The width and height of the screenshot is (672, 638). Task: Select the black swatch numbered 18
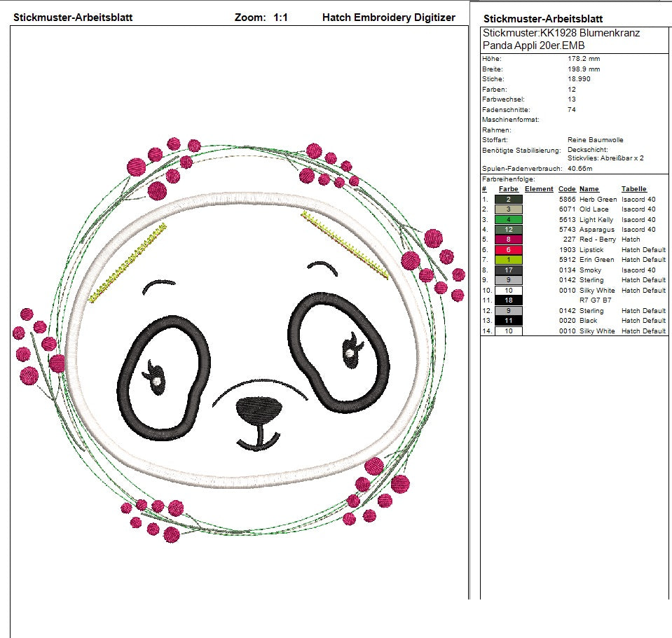point(508,300)
